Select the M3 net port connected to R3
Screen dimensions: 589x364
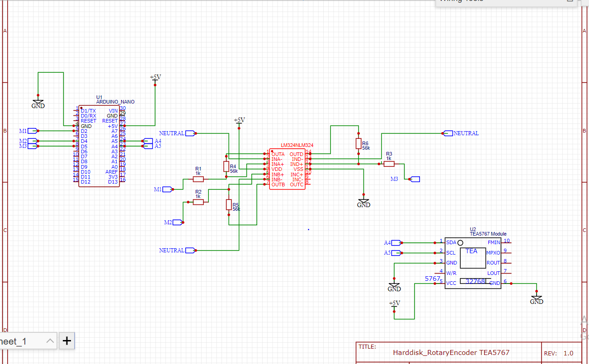coord(405,179)
